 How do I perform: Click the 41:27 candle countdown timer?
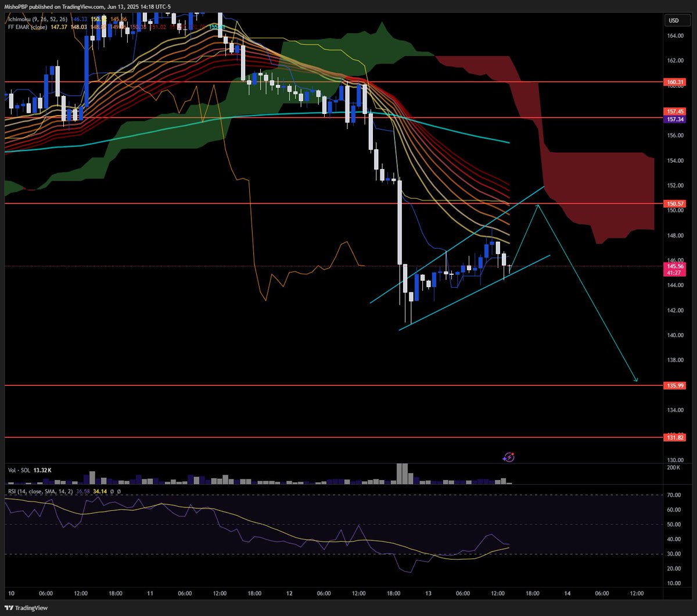point(674,273)
